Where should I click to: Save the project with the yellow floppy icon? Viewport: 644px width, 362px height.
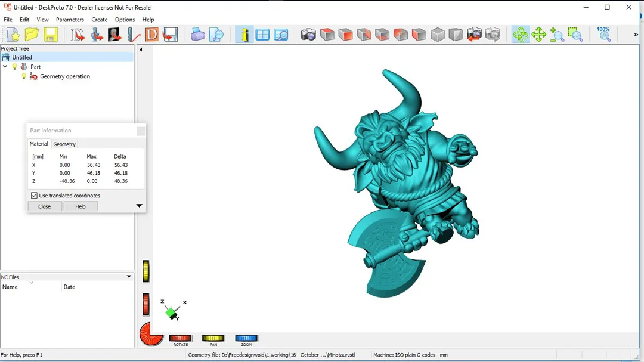(x=51, y=35)
